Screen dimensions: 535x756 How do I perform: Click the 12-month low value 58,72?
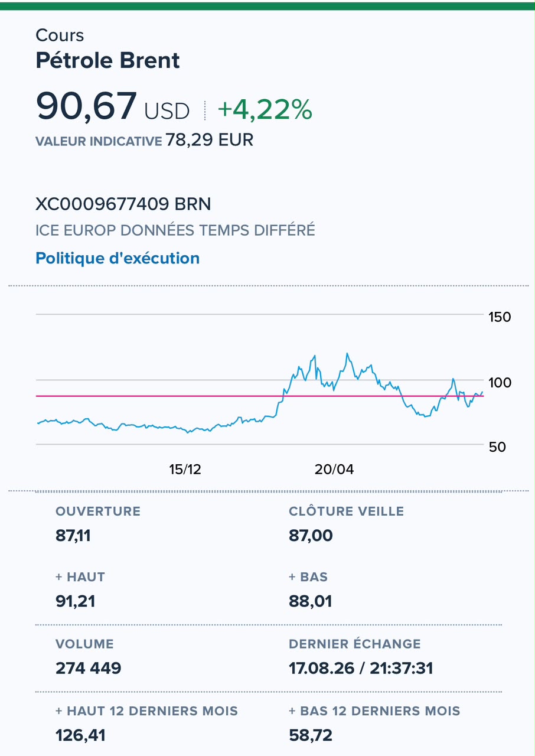coord(310,735)
